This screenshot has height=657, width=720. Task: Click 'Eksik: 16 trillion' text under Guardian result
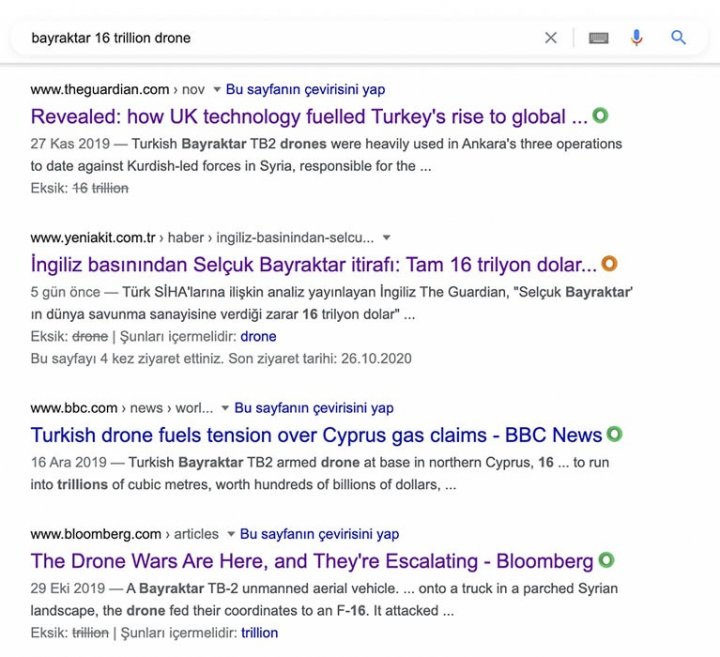[79, 188]
